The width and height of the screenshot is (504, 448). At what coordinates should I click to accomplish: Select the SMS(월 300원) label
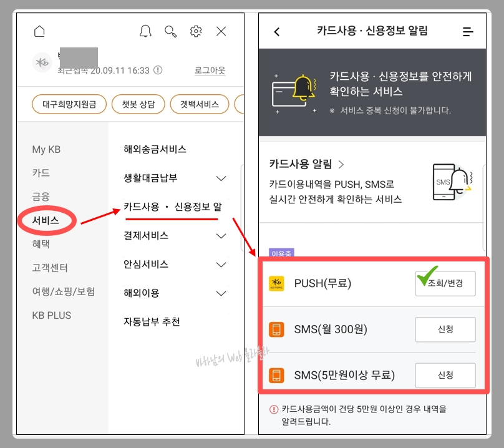pyautogui.click(x=331, y=329)
